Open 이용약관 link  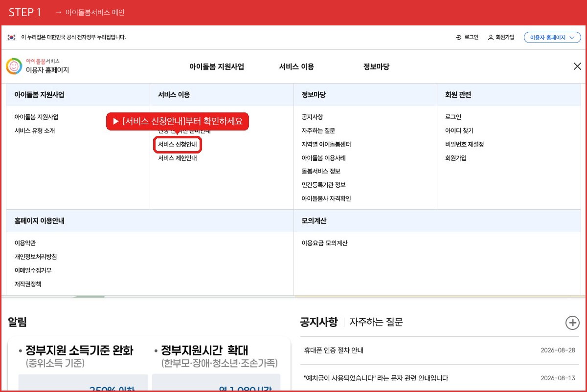click(x=25, y=243)
